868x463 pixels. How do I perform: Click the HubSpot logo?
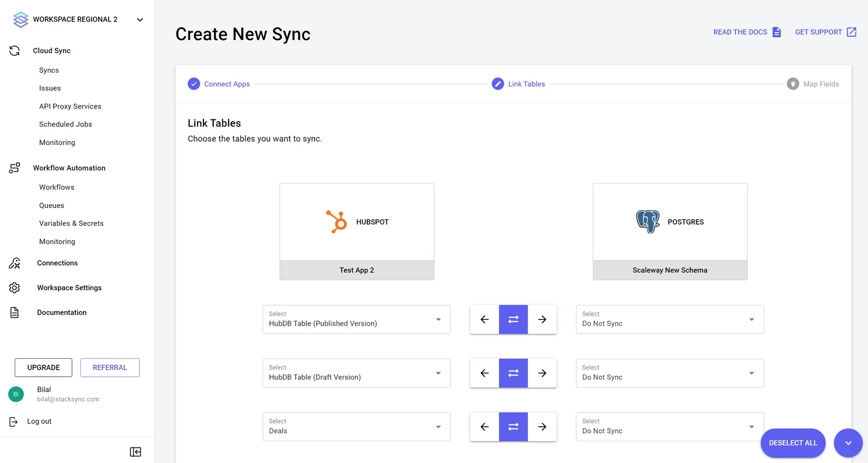(336, 221)
